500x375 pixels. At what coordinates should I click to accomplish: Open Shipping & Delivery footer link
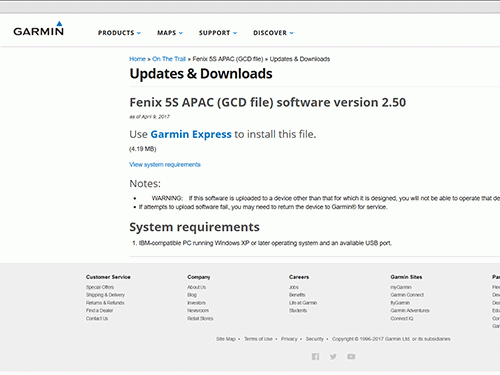tap(105, 295)
